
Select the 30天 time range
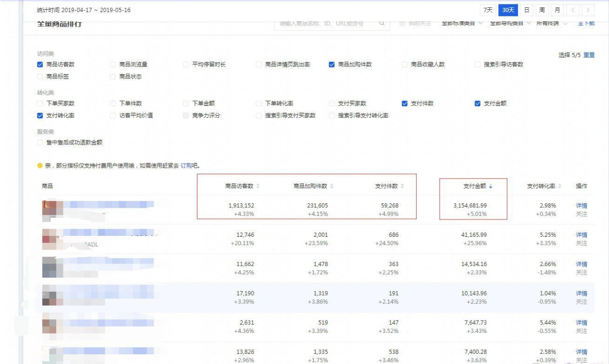pyautogui.click(x=508, y=10)
